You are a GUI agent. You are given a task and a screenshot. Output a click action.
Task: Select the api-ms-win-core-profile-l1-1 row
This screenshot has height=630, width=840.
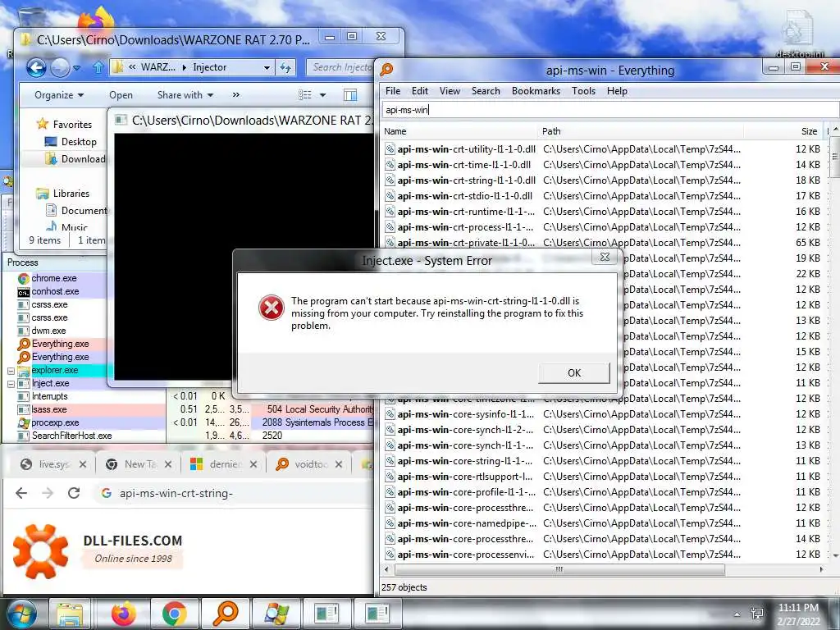click(603, 492)
